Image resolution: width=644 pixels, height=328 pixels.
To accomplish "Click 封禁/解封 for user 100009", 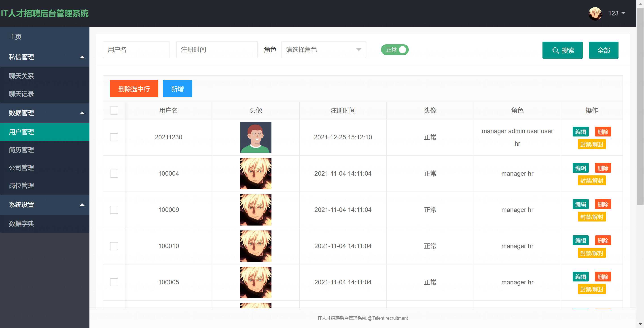I will tap(591, 217).
